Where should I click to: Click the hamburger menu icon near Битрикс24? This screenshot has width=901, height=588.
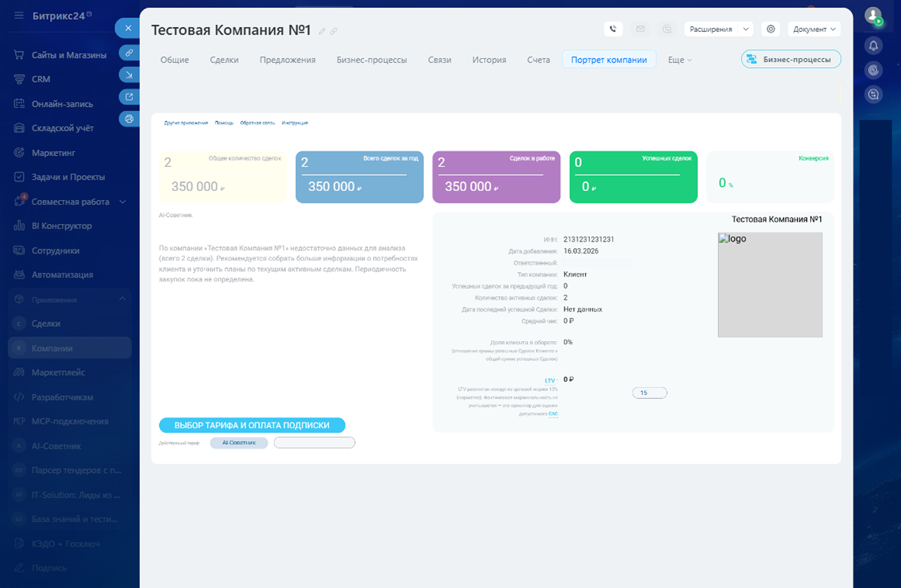coord(19,16)
